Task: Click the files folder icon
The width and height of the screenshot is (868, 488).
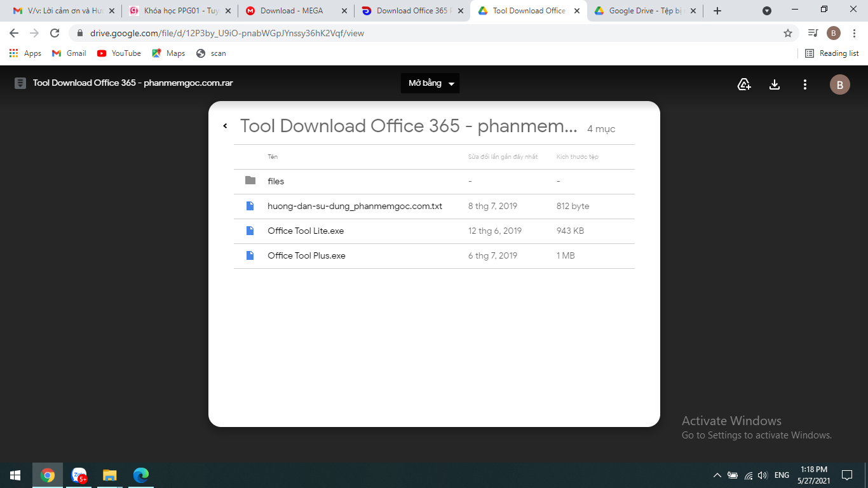Action: point(250,180)
